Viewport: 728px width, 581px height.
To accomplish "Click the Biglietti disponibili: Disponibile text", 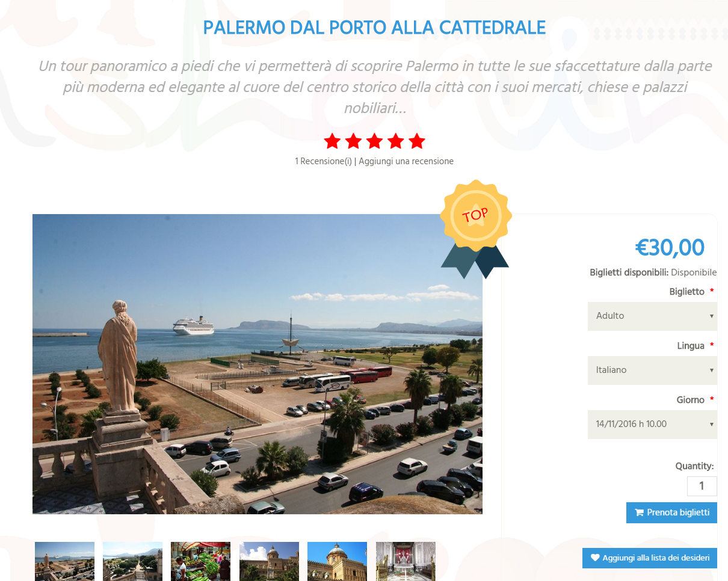I will [x=653, y=272].
